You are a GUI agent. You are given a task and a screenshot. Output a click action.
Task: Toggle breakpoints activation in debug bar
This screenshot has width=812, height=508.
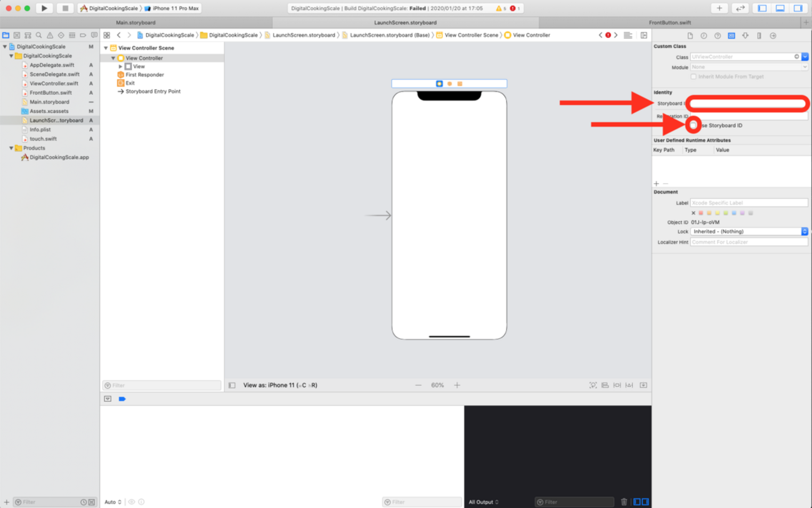[x=122, y=399]
